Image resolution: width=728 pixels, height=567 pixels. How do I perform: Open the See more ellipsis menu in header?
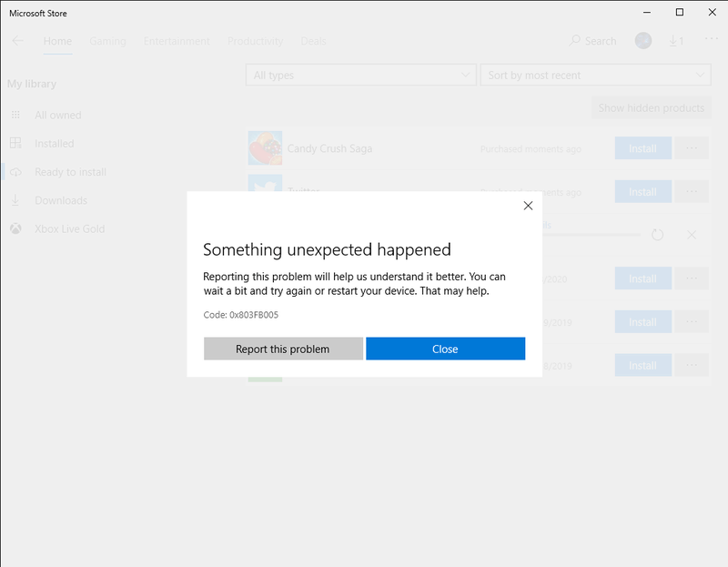tap(712, 38)
